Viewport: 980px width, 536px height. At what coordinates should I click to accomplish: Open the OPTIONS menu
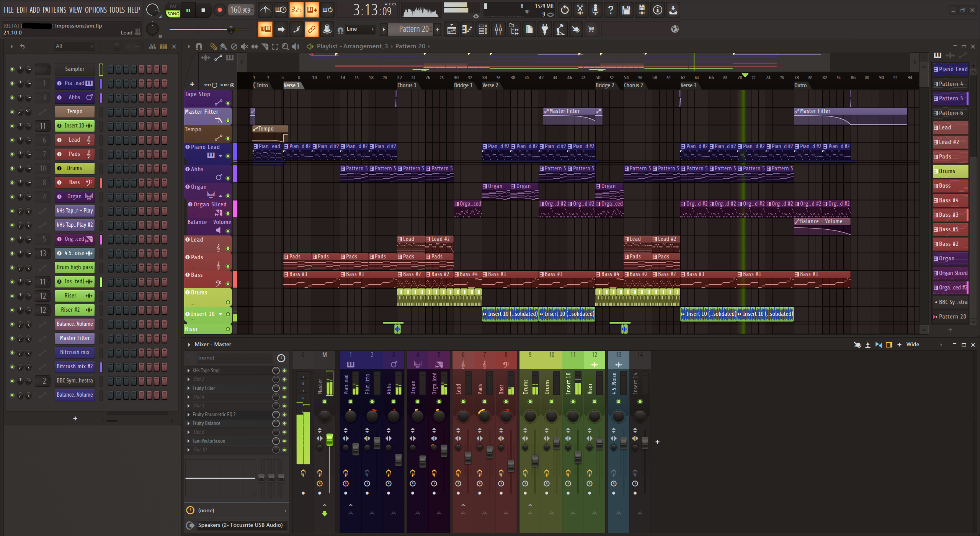tap(96, 10)
